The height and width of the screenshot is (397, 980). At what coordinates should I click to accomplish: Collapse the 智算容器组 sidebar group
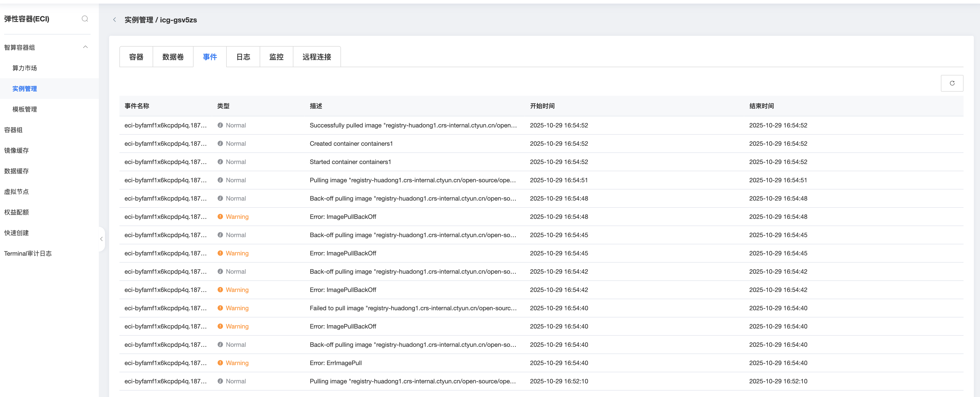(x=85, y=47)
